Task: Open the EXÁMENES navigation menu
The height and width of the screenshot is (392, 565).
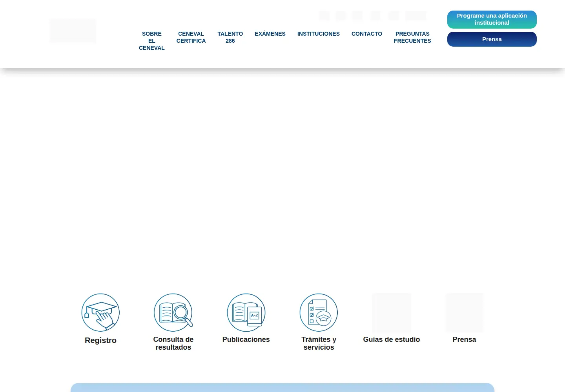Action: (270, 34)
